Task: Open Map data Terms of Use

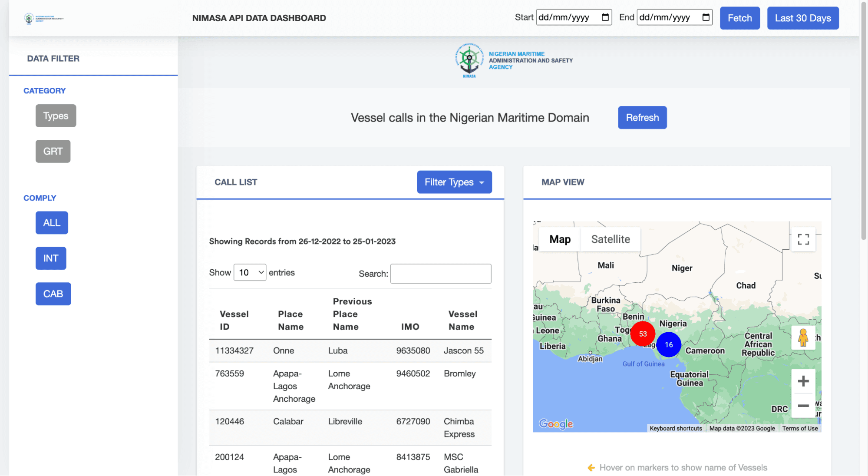Action: [800, 428]
